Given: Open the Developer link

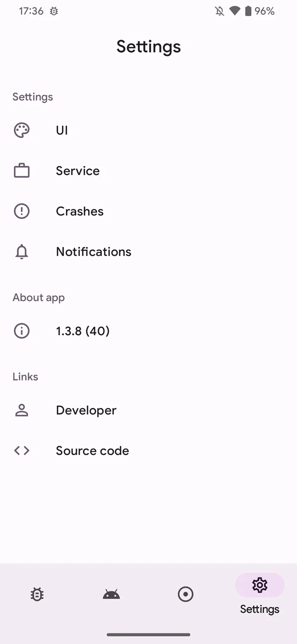Looking at the screenshot, I should coord(148,410).
